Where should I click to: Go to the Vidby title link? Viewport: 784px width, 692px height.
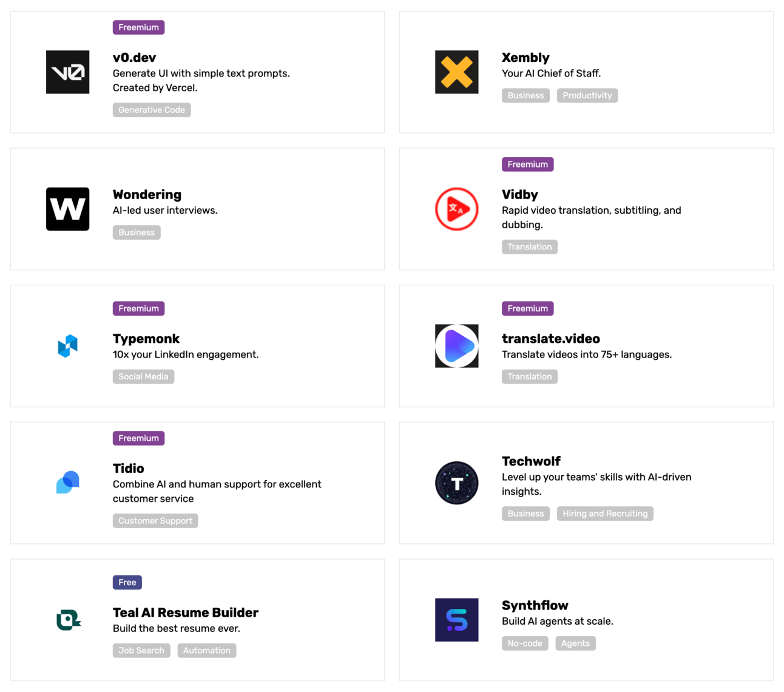[x=520, y=195]
